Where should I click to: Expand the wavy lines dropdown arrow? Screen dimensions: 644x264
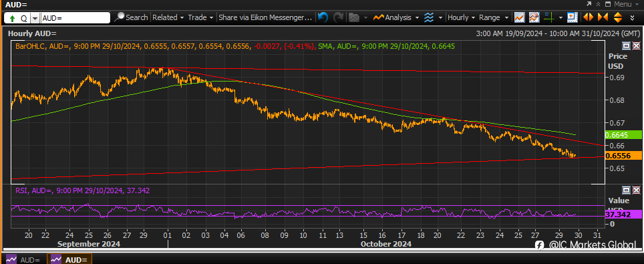[x=440, y=17]
